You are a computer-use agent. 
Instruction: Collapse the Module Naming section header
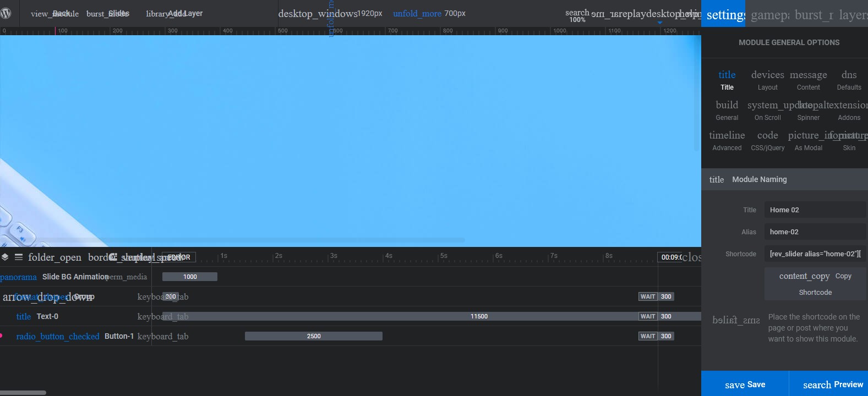click(x=784, y=179)
